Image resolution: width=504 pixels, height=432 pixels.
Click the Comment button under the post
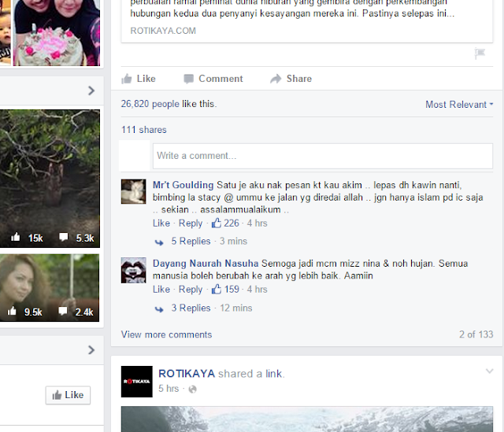point(213,79)
